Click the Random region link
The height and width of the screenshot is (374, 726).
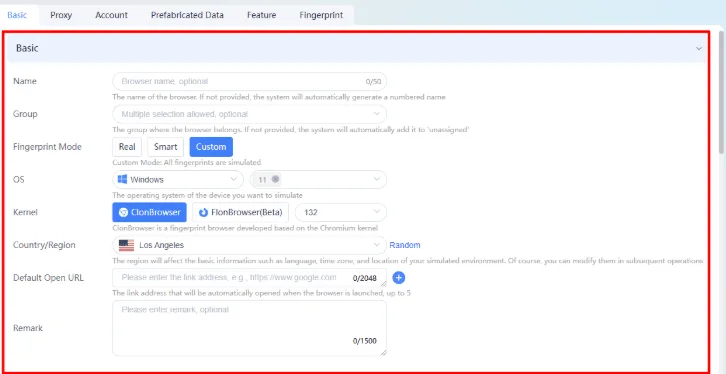pos(405,245)
